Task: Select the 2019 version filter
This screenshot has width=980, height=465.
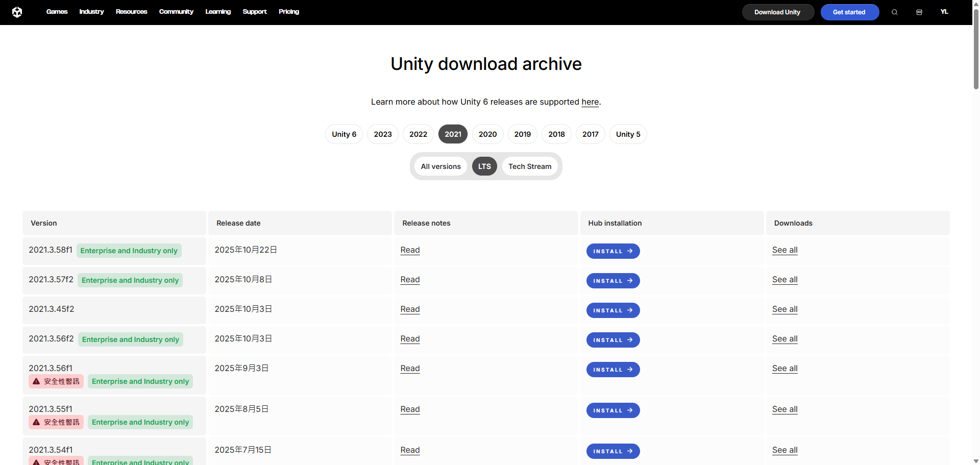Action: tap(523, 134)
